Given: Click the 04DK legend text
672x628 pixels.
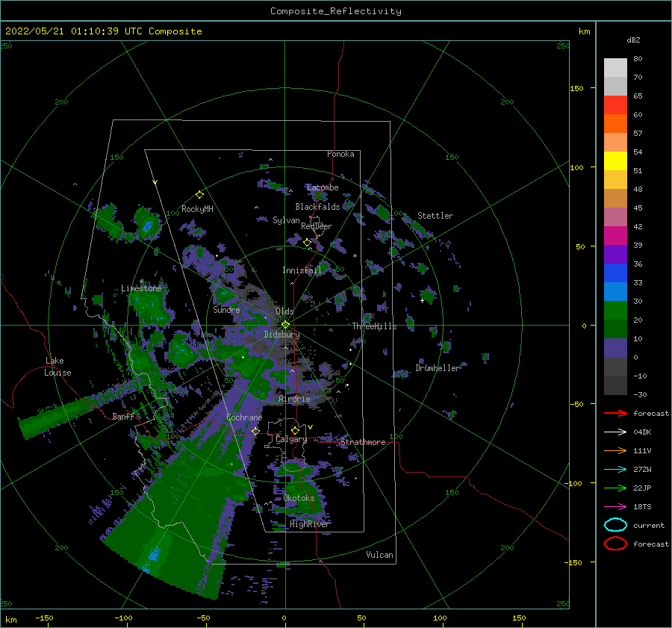Looking at the screenshot, I should [x=642, y=432].
